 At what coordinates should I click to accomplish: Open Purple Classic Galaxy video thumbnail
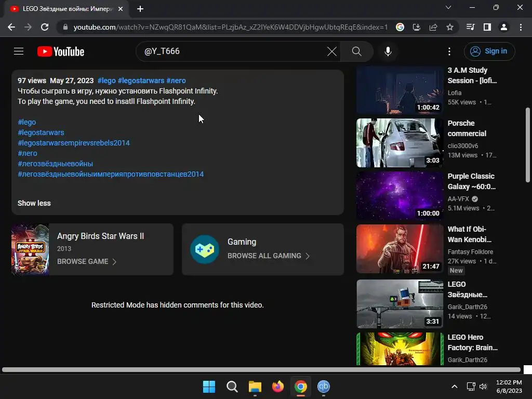(400, 196)
